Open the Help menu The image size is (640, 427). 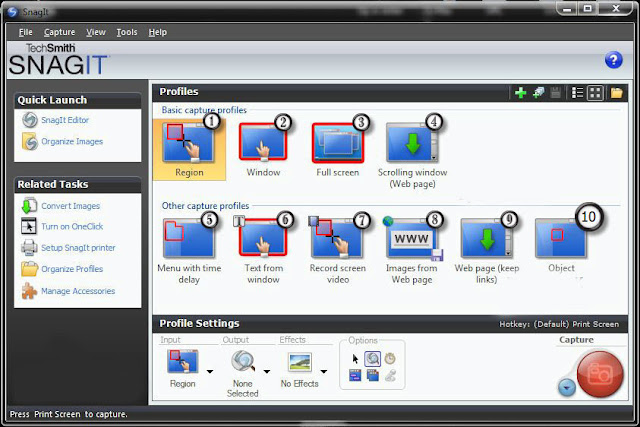point(158,32)
